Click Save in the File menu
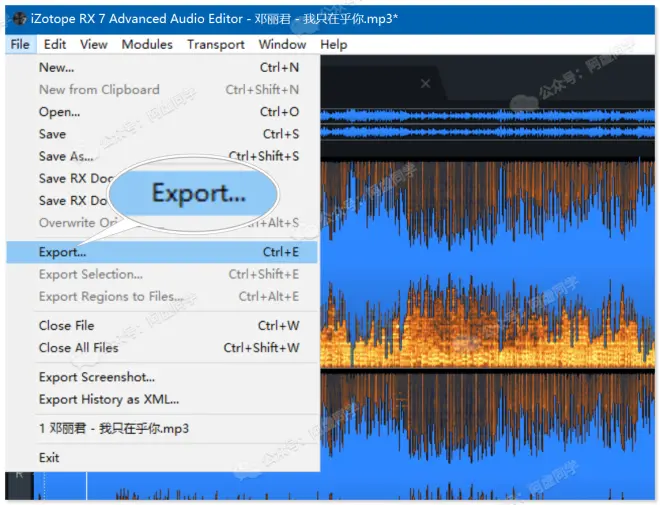This screenshot has width=660, height=505. [52, 134]
